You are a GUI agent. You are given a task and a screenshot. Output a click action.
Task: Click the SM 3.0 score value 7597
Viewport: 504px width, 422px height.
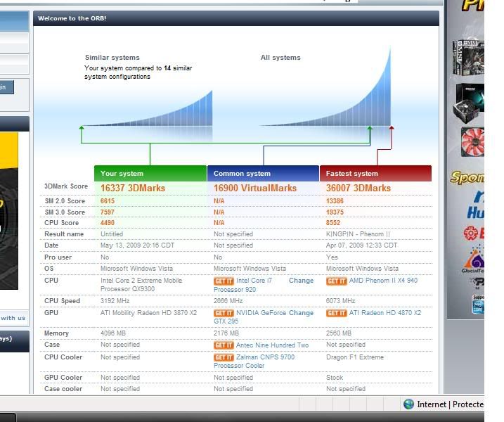pos(108,212)
